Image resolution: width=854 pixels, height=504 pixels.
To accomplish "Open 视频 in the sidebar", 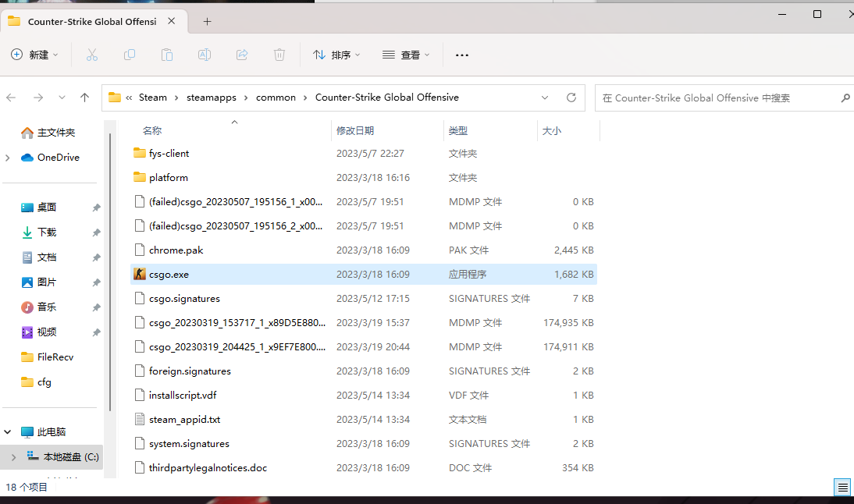I will [39, 332].
